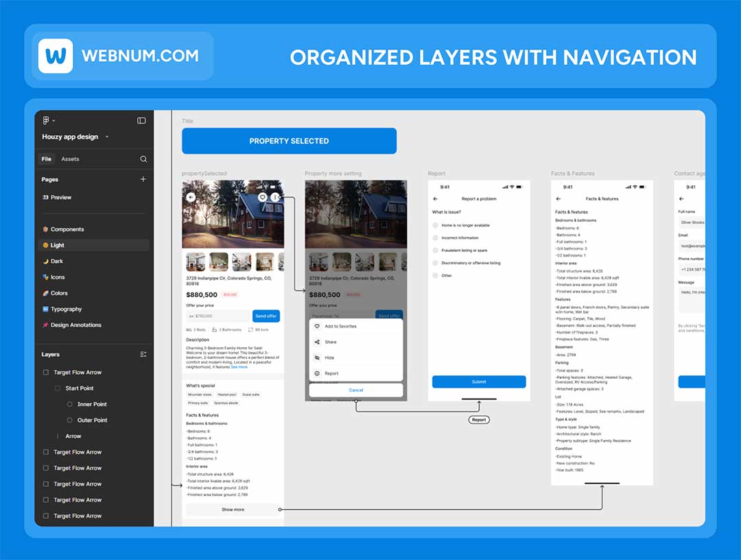Click the search icon beside Assets

pyautogui.click(x=143, y=159)
